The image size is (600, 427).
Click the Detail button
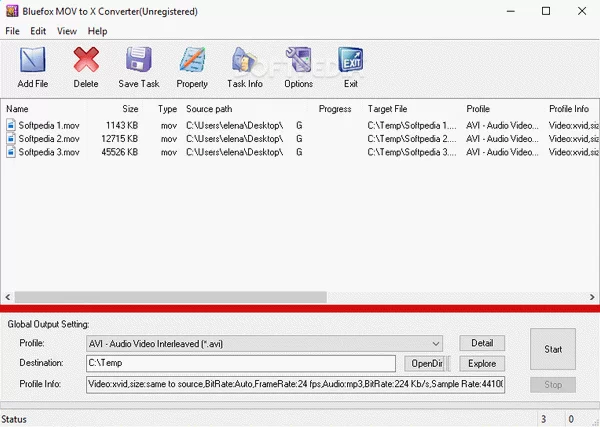(482, 343)
